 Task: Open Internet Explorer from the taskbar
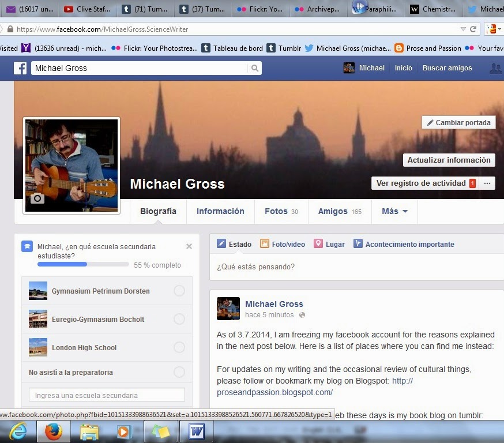18,431
